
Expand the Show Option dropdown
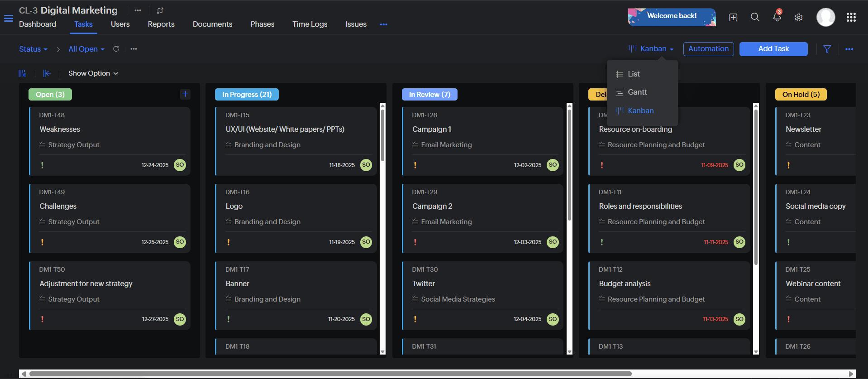(93, 73)
